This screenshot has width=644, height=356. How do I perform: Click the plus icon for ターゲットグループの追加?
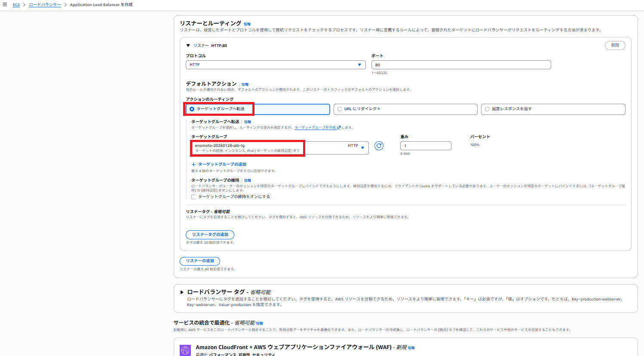click(193, 164)
